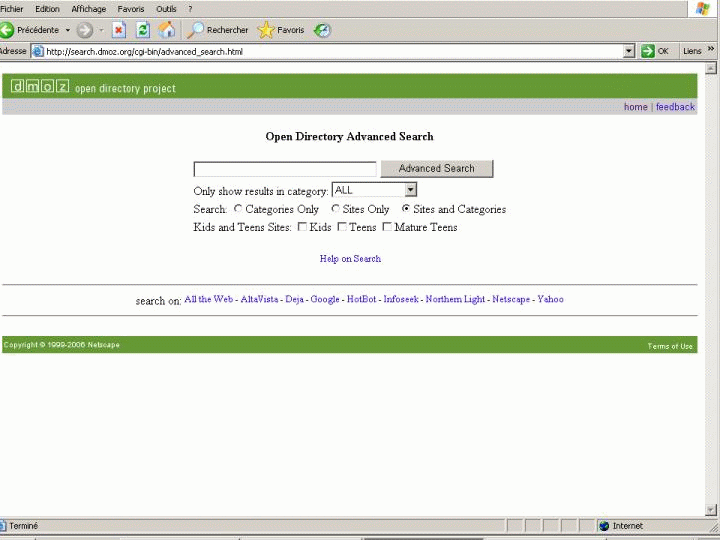Search on Yahoo link
The width and height of the screenshot is (720, 540).
550,299
